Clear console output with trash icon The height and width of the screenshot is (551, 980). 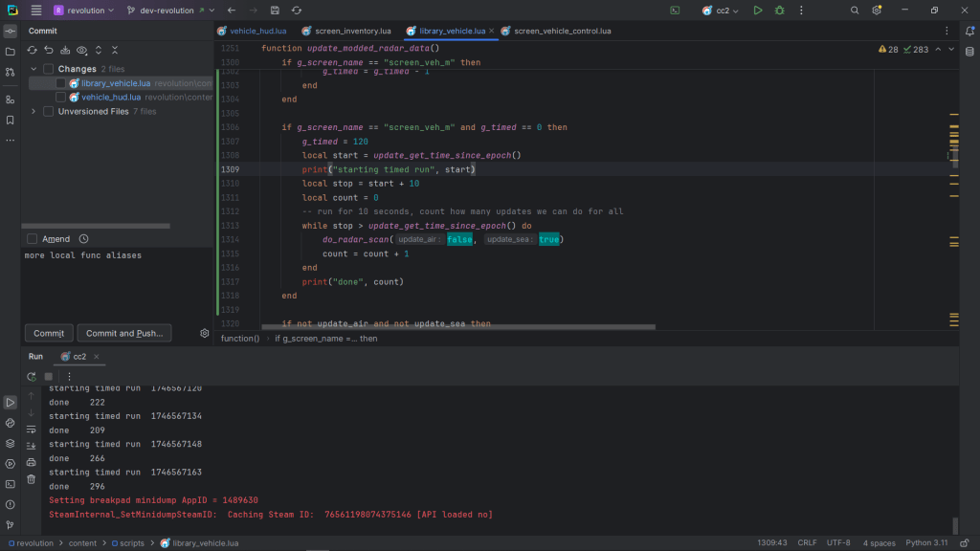[32, 478]
